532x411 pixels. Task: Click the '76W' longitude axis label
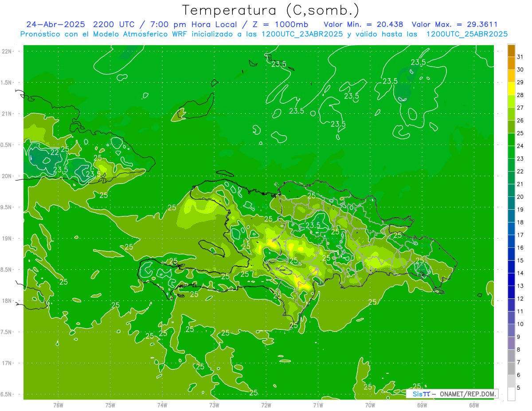(58, 405)
